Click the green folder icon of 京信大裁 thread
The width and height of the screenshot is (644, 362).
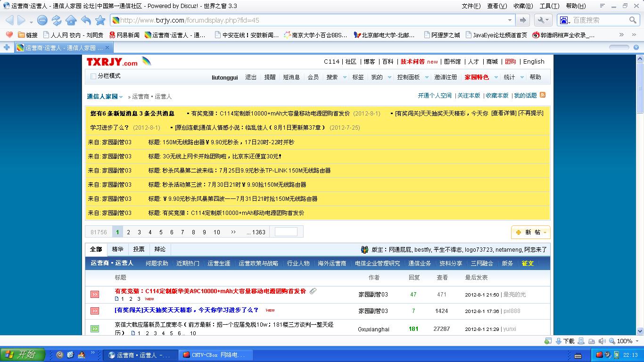coord(95,329)
